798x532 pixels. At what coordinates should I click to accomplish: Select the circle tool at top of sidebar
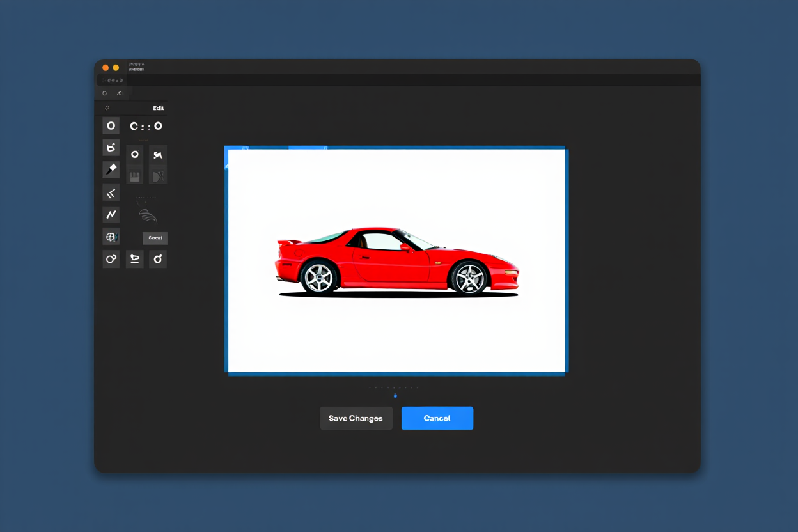[x=111, y=126]
